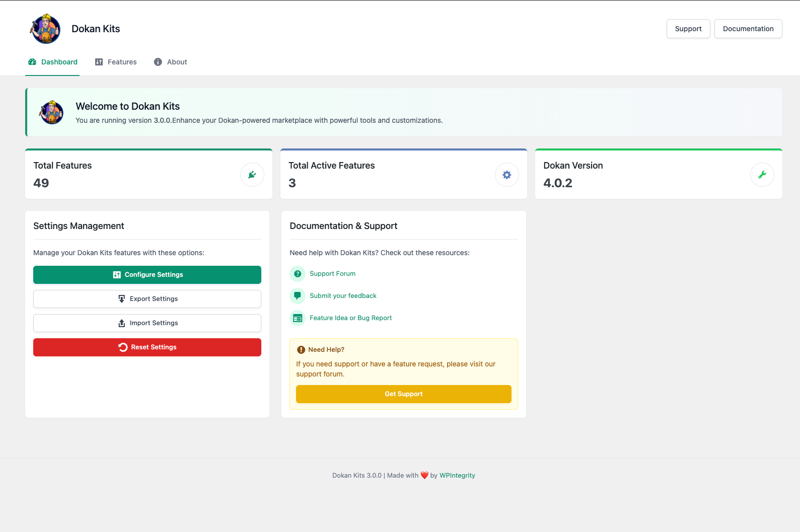Click the yellow Get Support button

pos(404,394)
